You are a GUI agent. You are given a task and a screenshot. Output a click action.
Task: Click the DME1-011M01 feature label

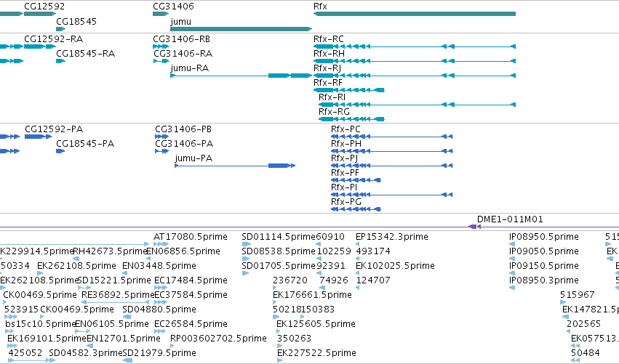click(x=510, y=219)
